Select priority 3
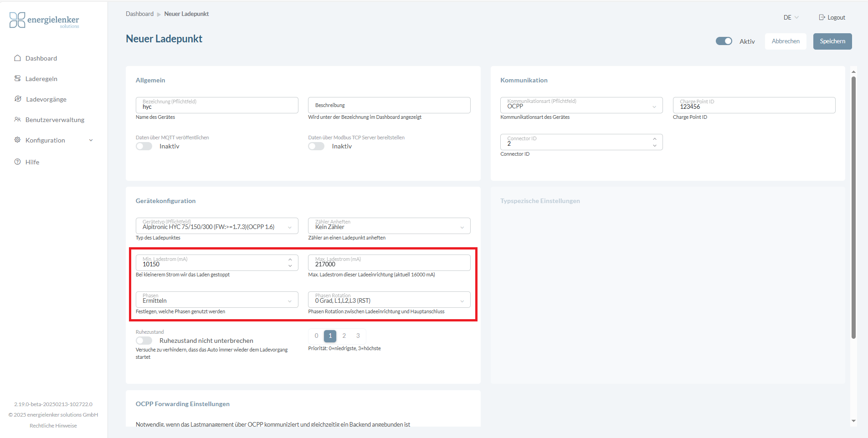The width and height of the screenshot is (868, 438). click(x=358, y=336)
